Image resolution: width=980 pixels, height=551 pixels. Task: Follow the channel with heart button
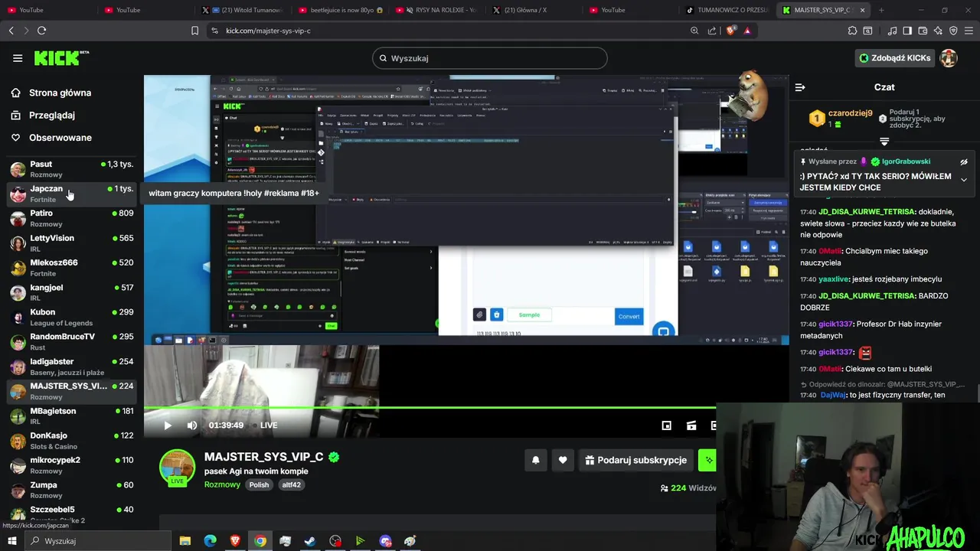563,460
